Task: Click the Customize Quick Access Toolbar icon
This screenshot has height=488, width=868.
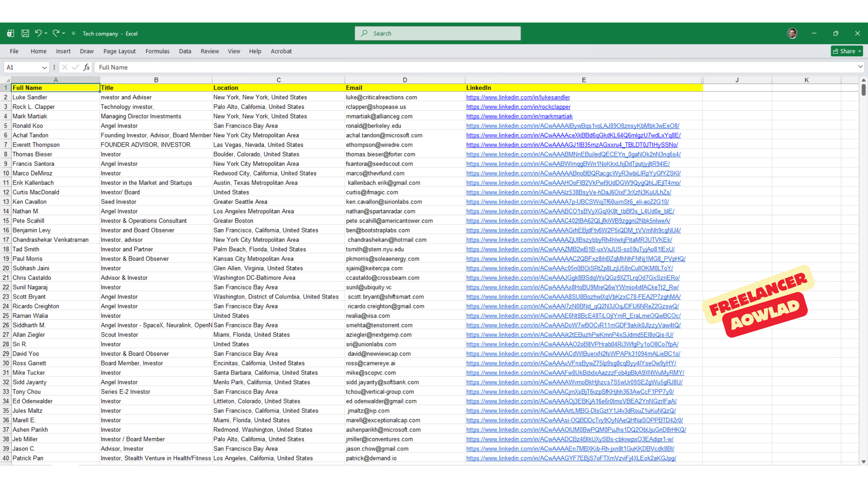Action: click(73, 33)
